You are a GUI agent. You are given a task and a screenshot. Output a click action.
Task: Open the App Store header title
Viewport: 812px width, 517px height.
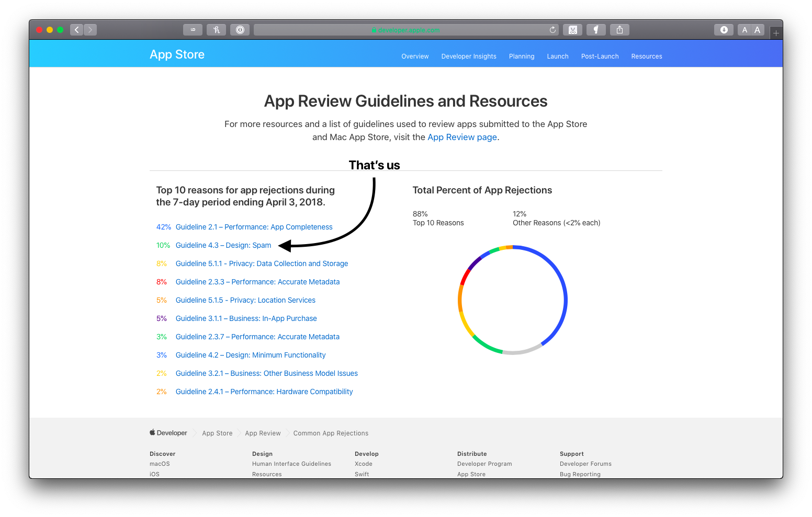(177, 54)
